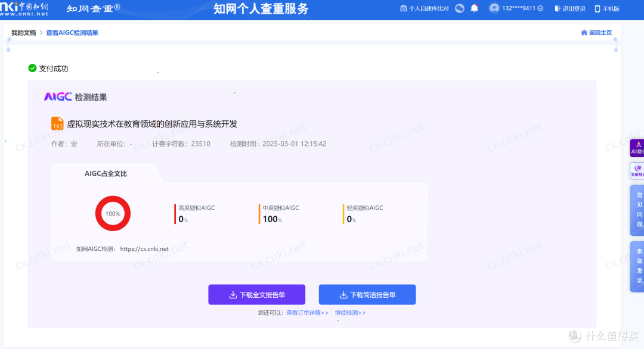The width and height of the screenshot is (644, 349).
Task: Open 查看订单详情>> link
Action: (307, 313)
